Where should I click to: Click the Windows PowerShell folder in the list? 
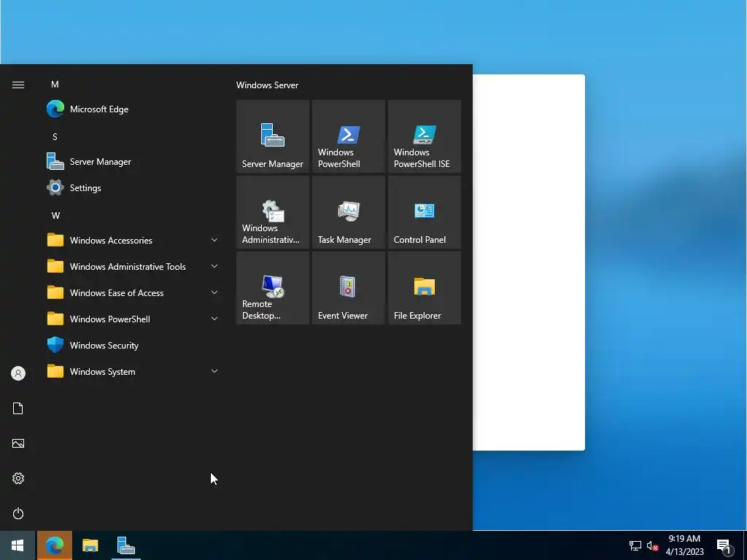(133, 319)
